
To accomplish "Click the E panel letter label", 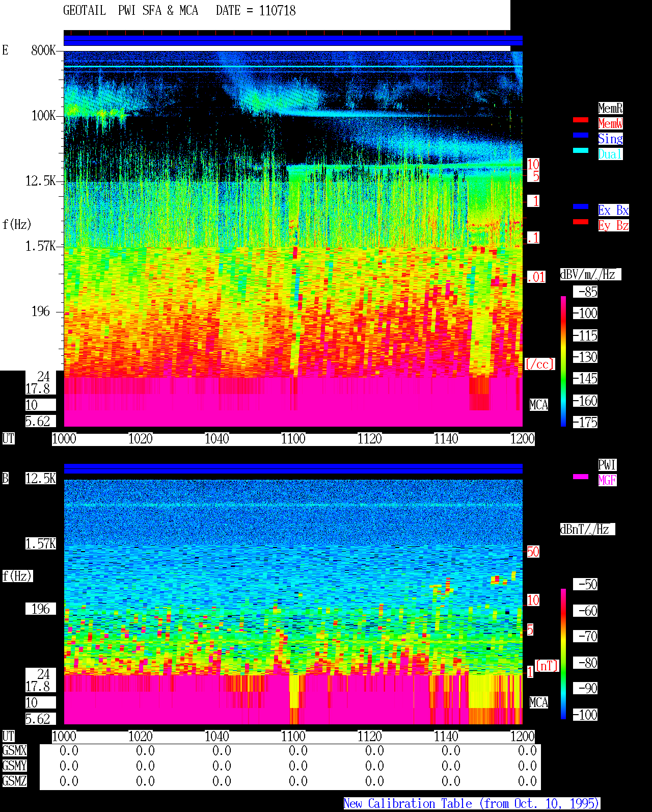I will [5, 50].
